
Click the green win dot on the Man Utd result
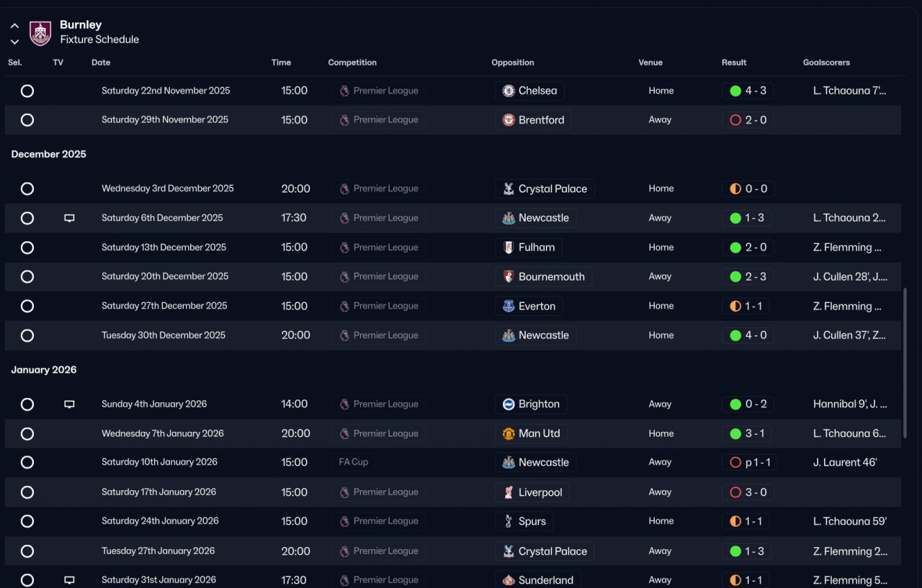(x=735, y=434)
